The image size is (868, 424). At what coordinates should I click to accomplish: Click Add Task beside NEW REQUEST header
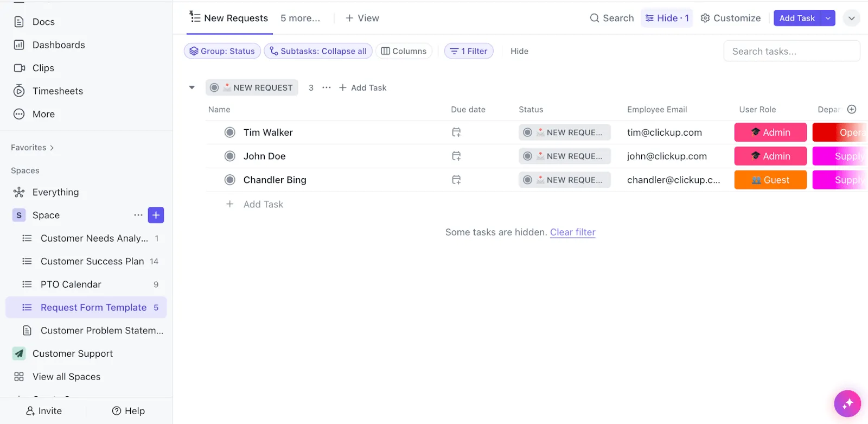[362, 87]
